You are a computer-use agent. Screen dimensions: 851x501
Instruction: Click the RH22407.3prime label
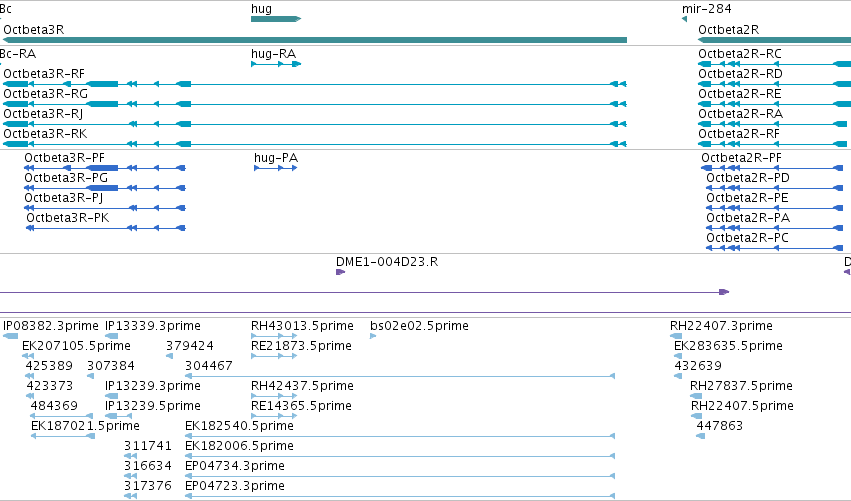point(721,326)
